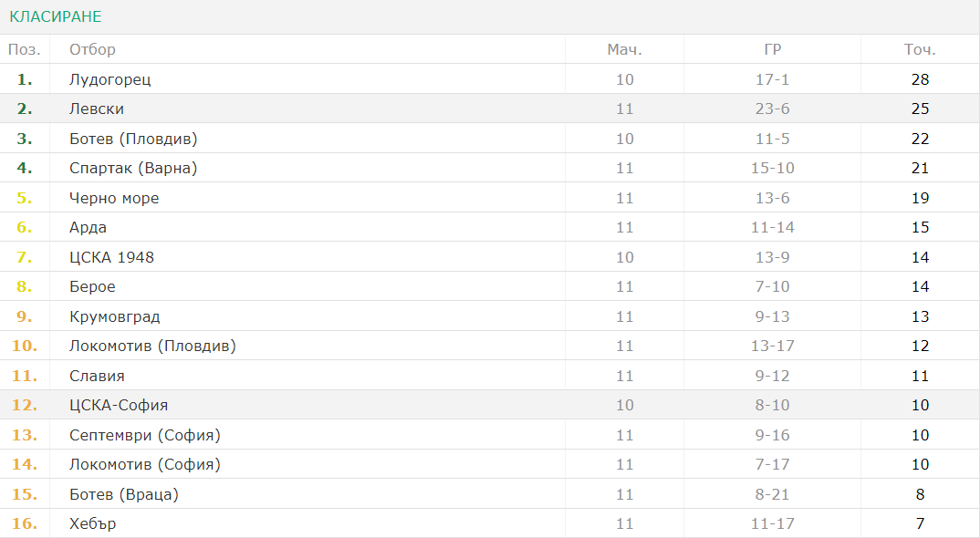Open the Крумовград team page

[114, 316]
